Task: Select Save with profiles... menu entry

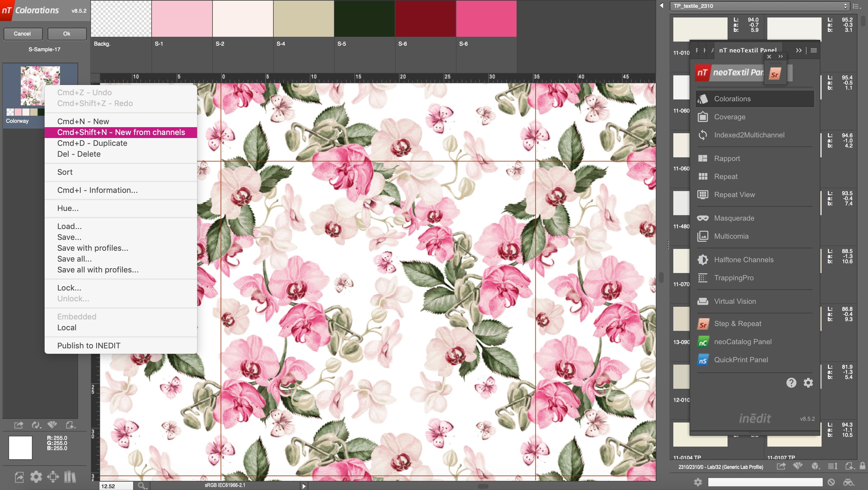Action: (93, 248)
